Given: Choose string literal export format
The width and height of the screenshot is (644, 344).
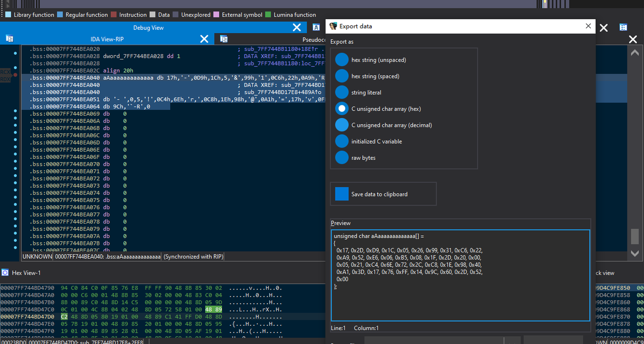Looking at the screenshot, I should [x=359, y=93].
